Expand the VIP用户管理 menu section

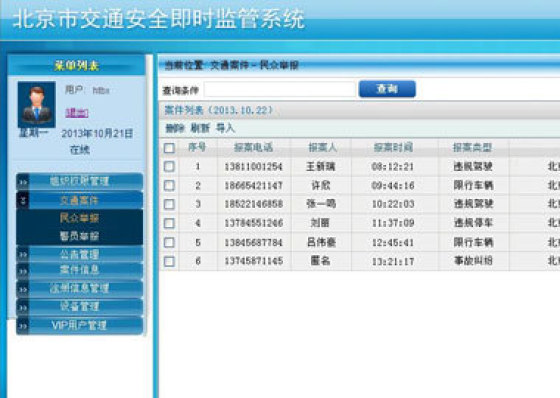[80, 325]
